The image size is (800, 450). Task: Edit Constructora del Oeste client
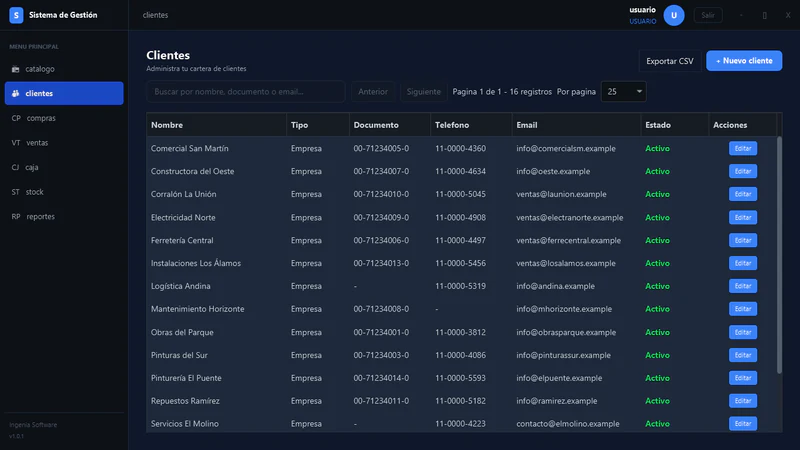(x=743, y=171)
